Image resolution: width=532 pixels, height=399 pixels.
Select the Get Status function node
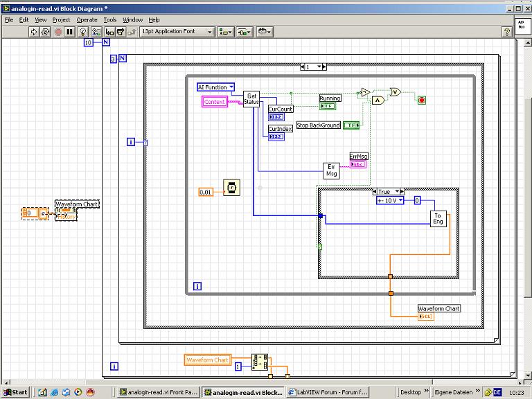(x=251, y=99)
